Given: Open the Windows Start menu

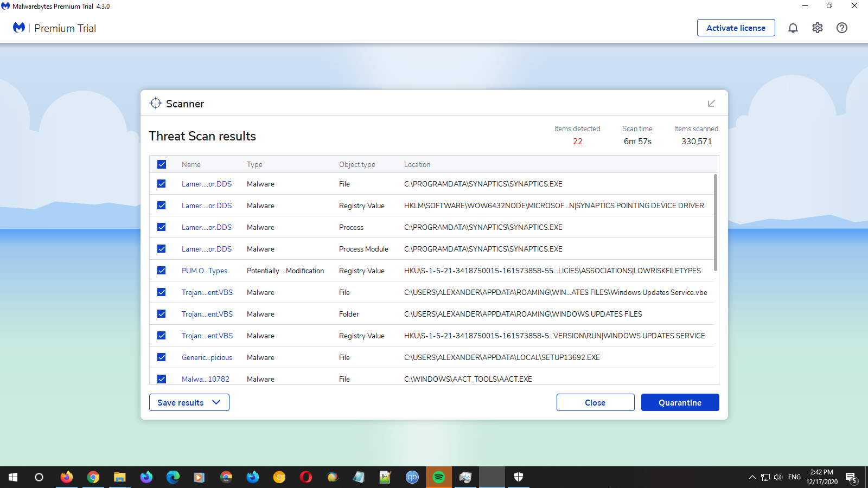Looking at the screenshot, I should 13,477.
